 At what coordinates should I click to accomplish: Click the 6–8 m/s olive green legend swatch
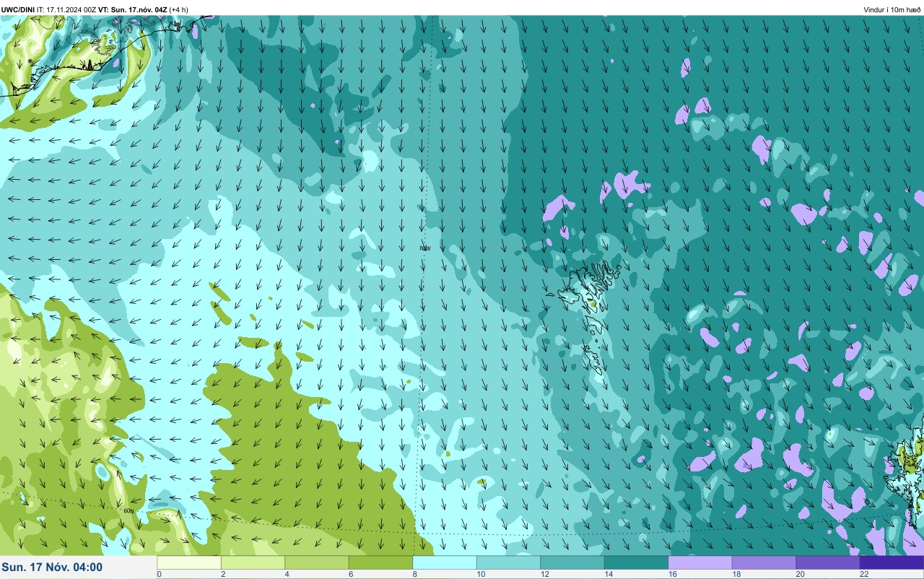(380, 562)
